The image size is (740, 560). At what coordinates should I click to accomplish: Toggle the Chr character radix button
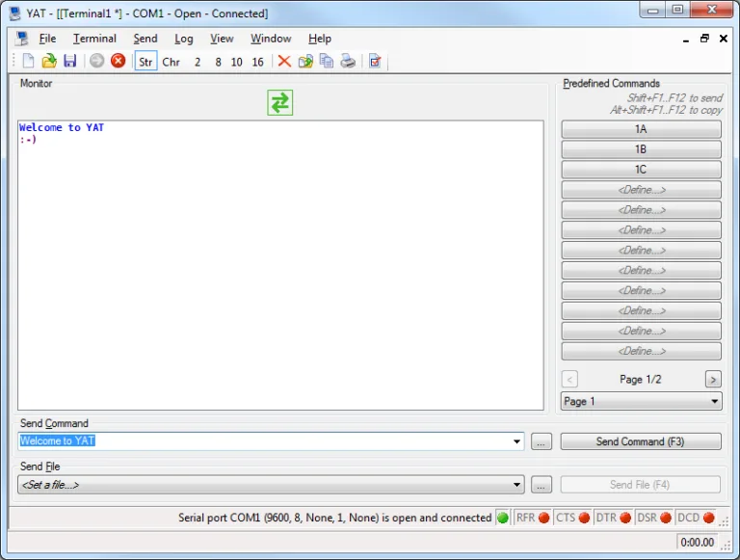[x=171, y=62]
